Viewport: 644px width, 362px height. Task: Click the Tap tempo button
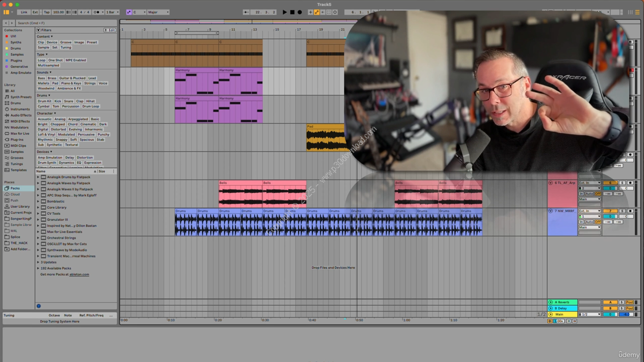46,12
